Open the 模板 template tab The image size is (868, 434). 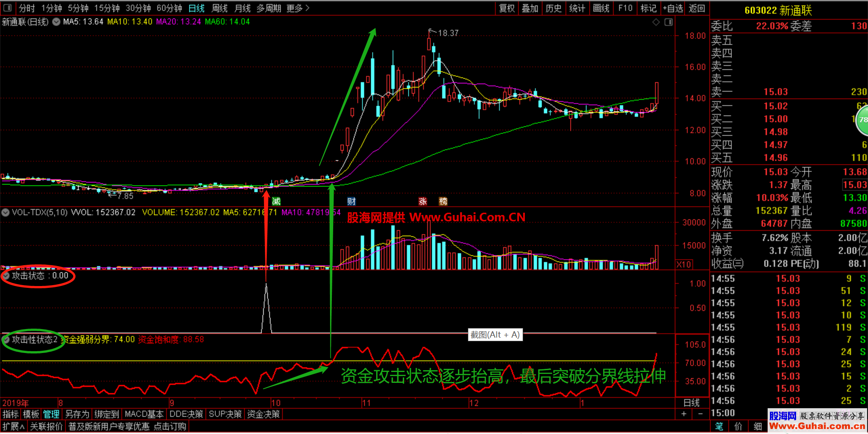coord(31,414)
